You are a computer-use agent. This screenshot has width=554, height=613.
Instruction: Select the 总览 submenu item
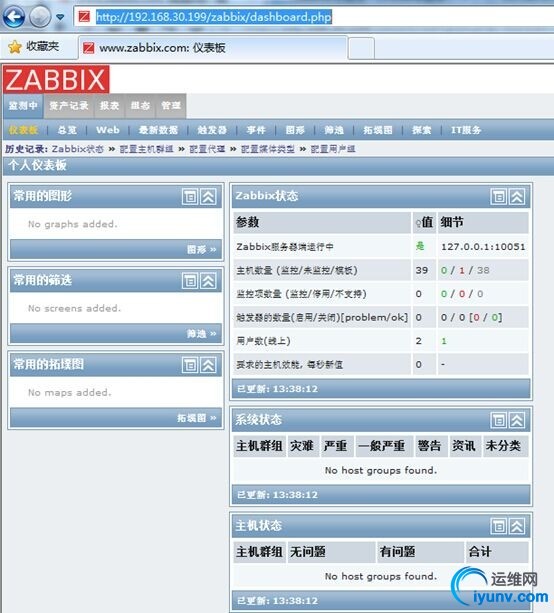(x=67, y=130)
